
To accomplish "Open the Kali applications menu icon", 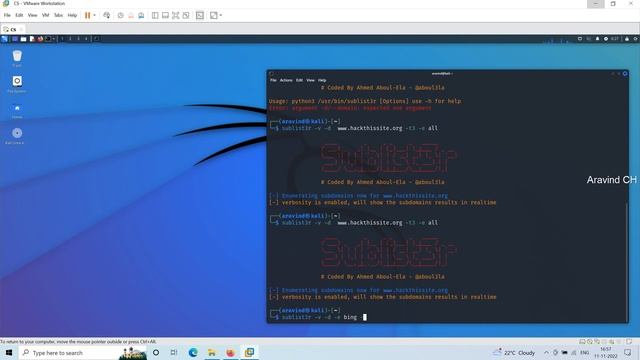I will click(x=4, y=39).
